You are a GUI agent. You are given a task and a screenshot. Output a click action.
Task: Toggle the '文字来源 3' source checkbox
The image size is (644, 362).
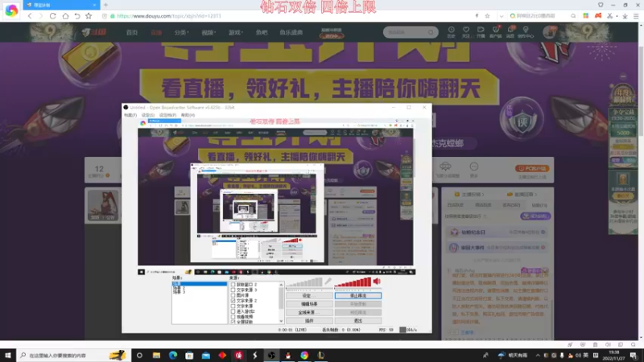(x=233, y=290)
